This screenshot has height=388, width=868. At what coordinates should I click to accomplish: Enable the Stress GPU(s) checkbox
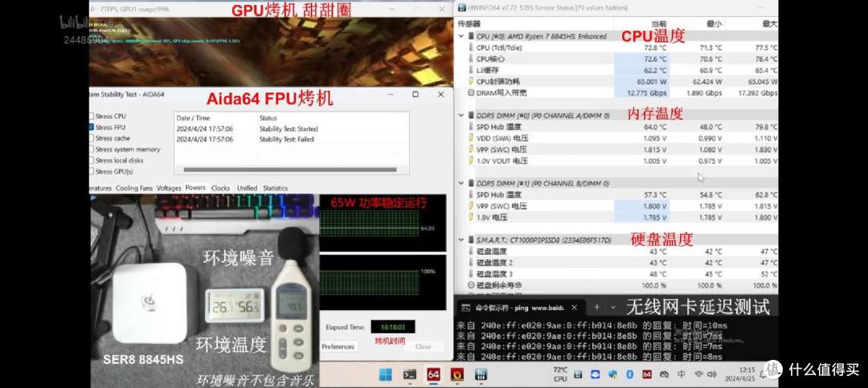click(91, 172)
